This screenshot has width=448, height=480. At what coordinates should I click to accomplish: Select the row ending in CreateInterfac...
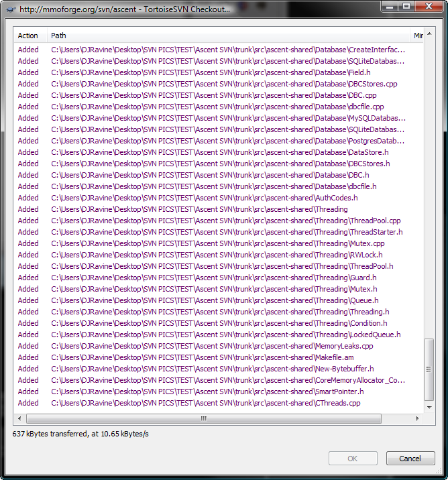click(x=219, y=50)
